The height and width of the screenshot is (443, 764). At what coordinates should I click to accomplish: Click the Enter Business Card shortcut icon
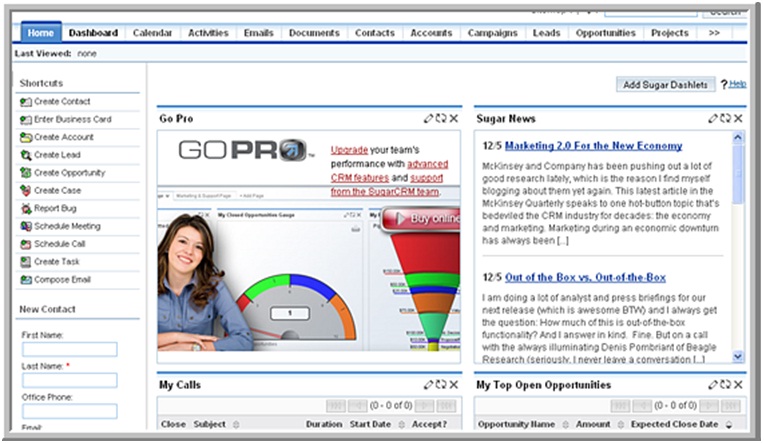(26, 119)
